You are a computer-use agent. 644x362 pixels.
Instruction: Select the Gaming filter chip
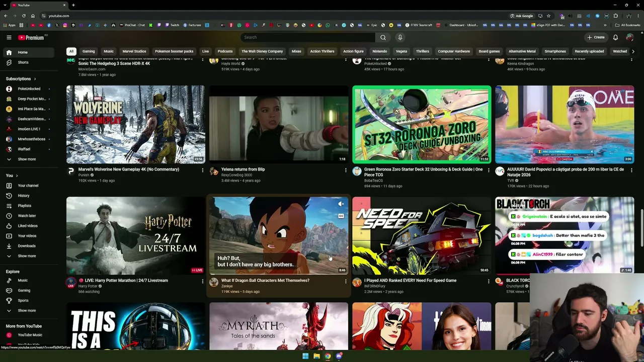[89, 51]
